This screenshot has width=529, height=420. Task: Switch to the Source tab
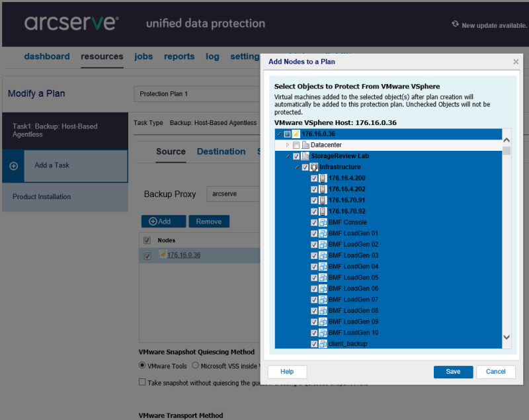click(x=171, y=151)
